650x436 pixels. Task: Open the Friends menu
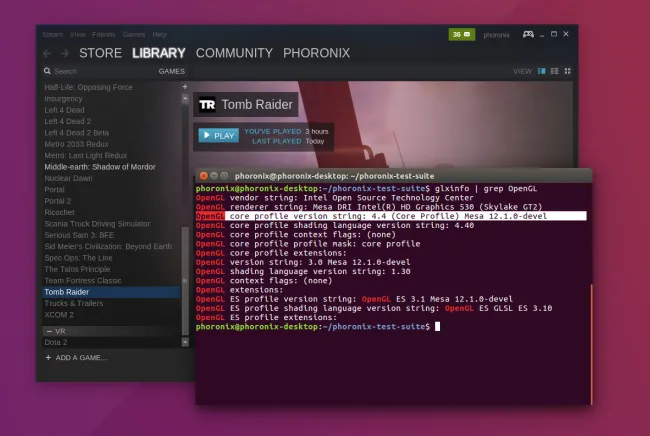coord(104,34)
